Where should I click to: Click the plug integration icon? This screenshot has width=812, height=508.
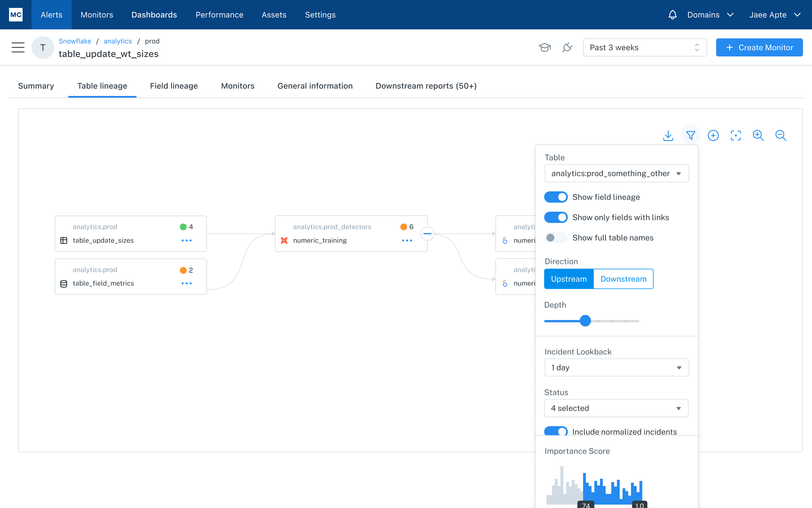click(567, 47)
